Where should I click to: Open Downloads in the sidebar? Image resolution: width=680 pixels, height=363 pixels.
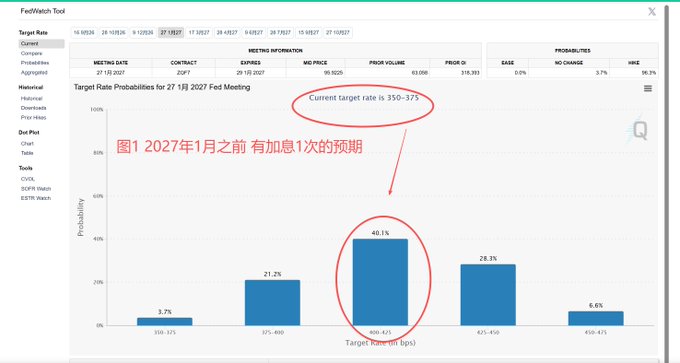click(x=33, y=108)
